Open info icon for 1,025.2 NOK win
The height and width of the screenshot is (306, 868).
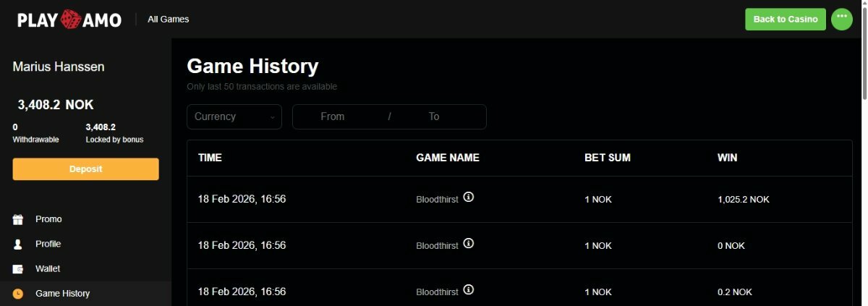(x=469, y=197)
